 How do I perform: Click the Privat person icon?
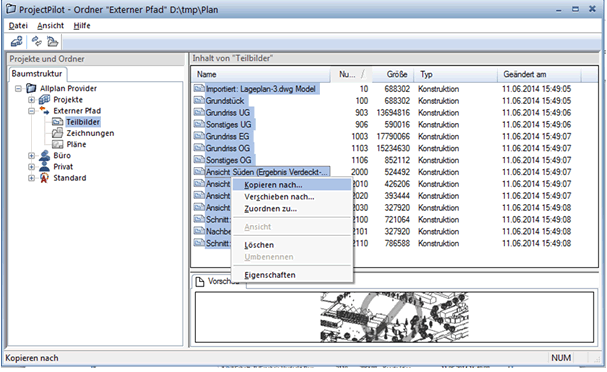[x=45, y=167]
